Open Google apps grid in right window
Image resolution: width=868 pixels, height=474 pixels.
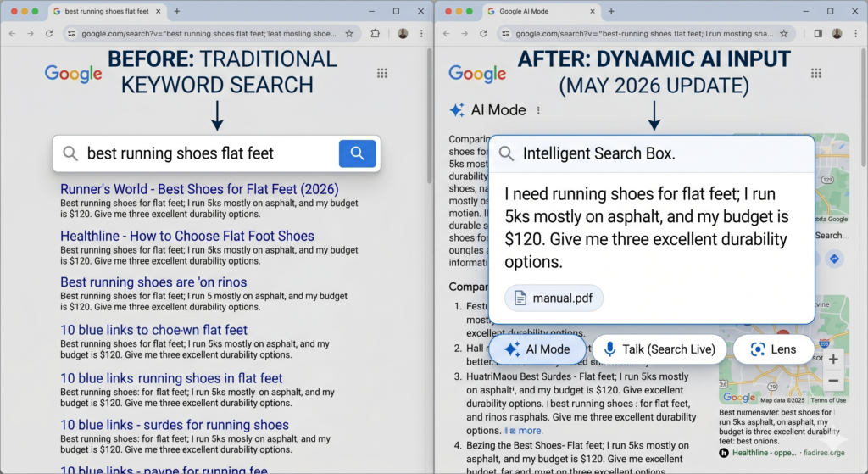pos(816,73)
